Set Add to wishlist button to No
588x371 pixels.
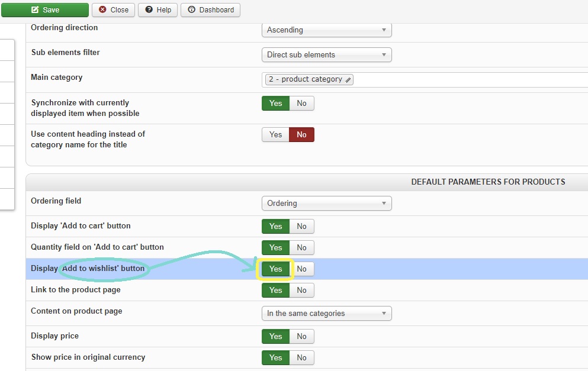pos(302,269)
